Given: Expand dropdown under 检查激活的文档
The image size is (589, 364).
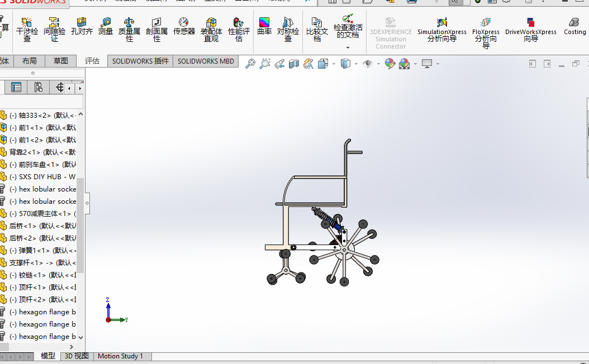Looking at the screenshot, I should [348, 47].
